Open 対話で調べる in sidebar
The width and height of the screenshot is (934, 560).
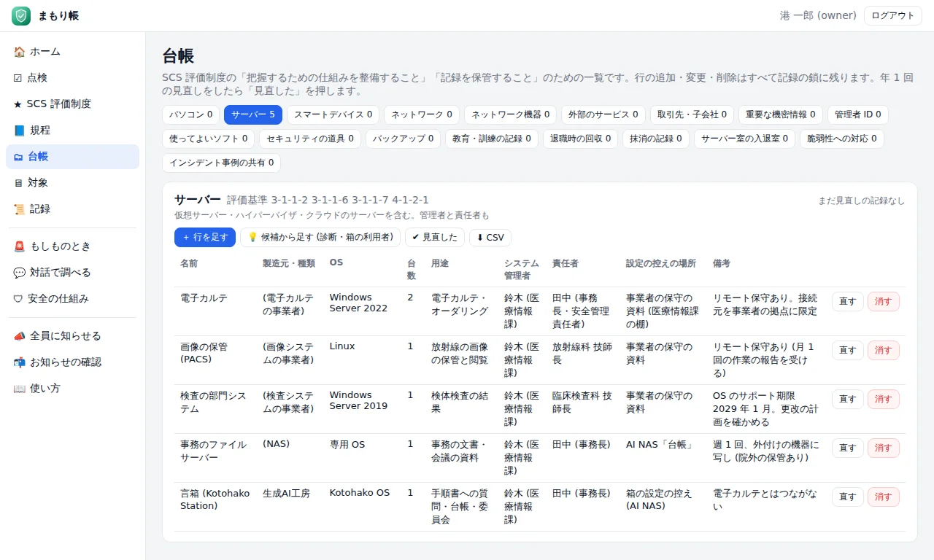(x=72, y=273)
